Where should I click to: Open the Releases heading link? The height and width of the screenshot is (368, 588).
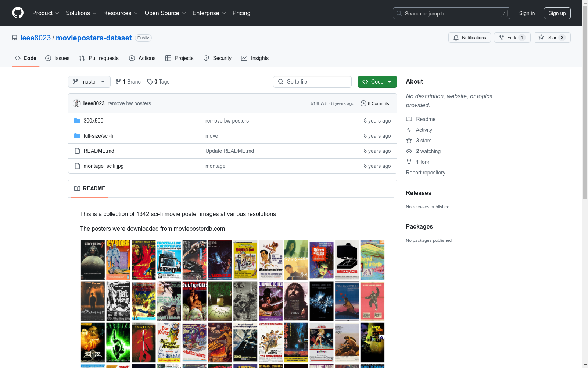(x=419, y=193)
